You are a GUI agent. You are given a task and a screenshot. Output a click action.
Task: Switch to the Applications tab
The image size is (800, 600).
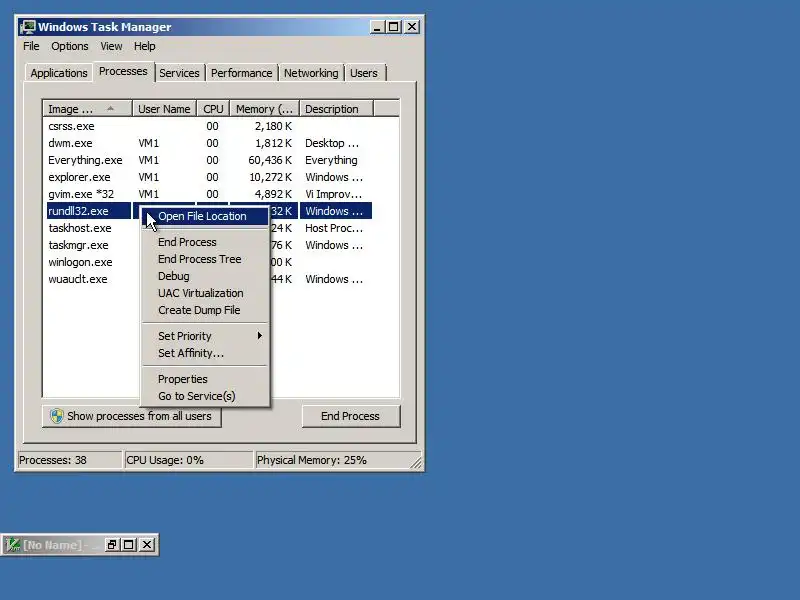pyautogui.click(x=59, y=73)
